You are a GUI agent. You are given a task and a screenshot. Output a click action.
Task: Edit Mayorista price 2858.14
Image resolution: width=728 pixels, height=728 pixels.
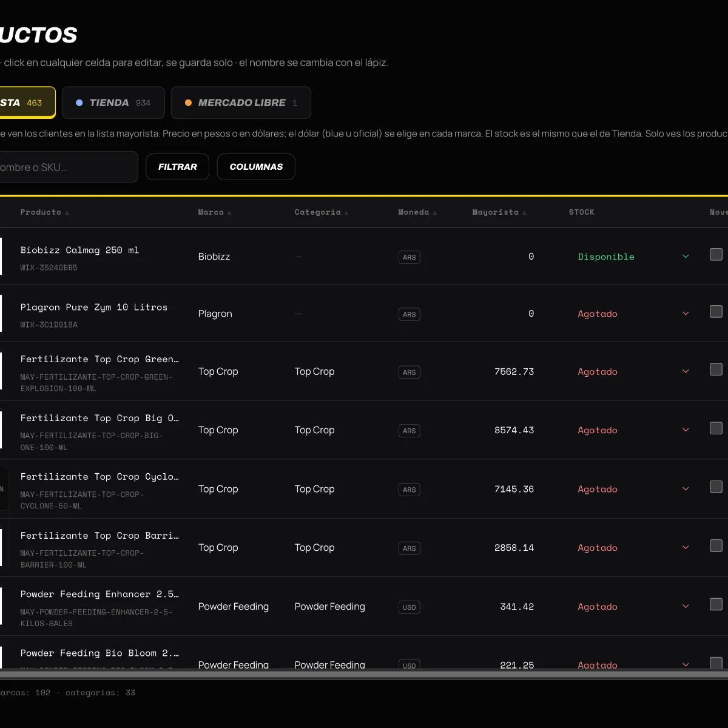(x=514, y=548)
